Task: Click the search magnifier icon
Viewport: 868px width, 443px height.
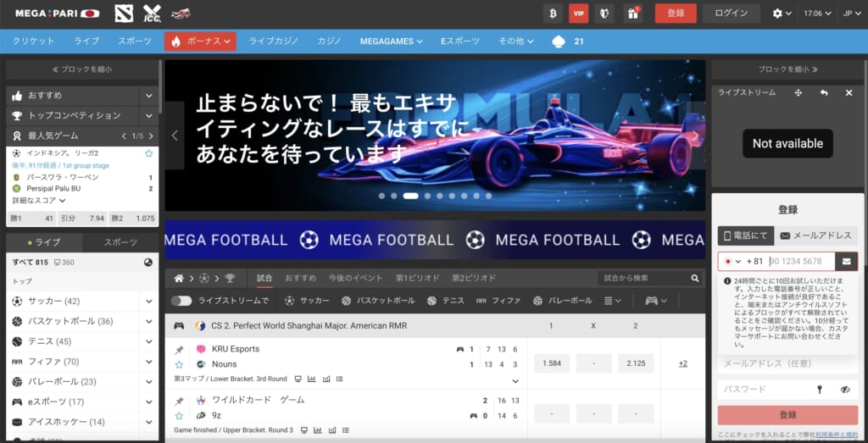Action: click(x=695, y=278)
